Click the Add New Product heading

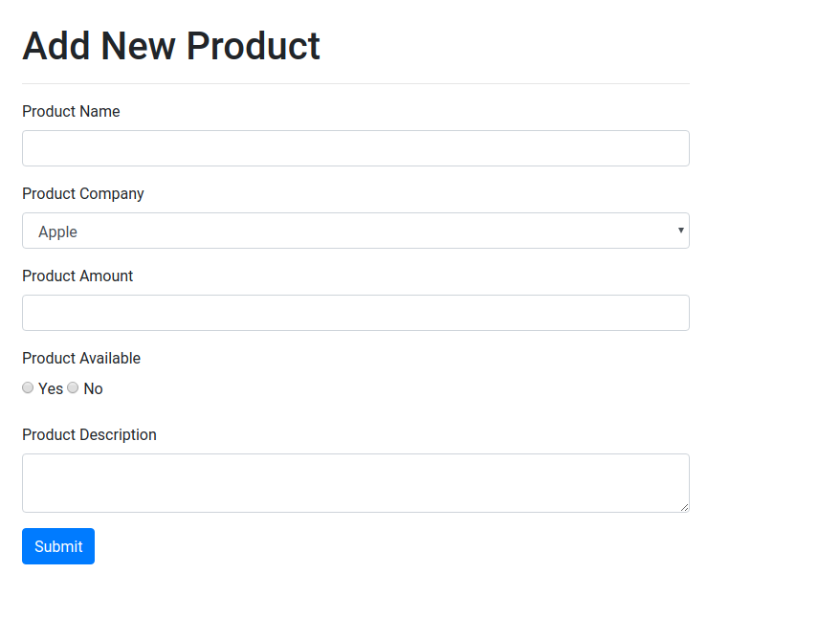tap(170, 45)
